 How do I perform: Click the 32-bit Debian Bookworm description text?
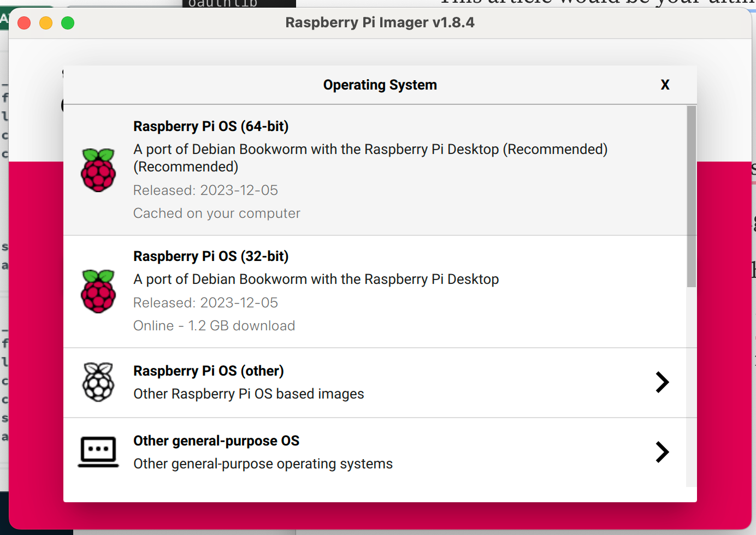(x=316, y=279)
